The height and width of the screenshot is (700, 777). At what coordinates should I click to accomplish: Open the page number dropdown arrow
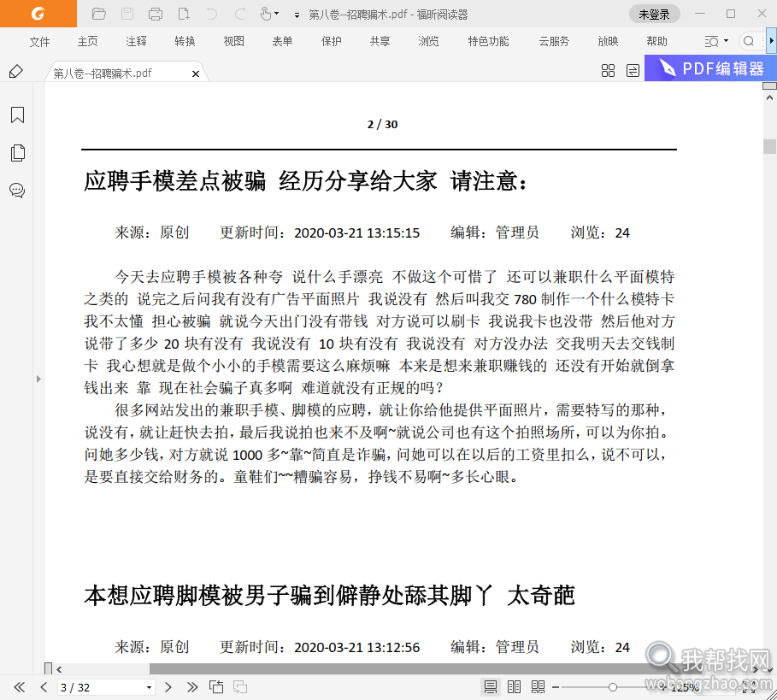click(149, 688)
